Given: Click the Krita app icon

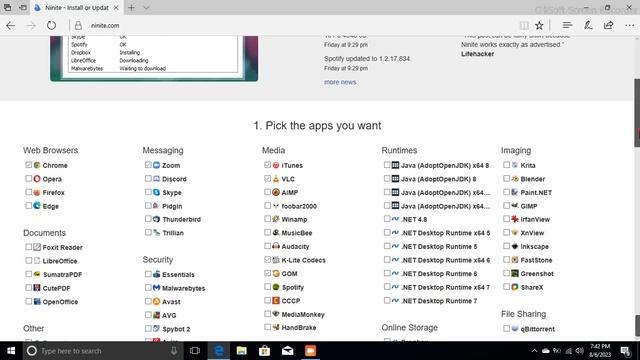Looking at the screenshot, I should 515,165.
